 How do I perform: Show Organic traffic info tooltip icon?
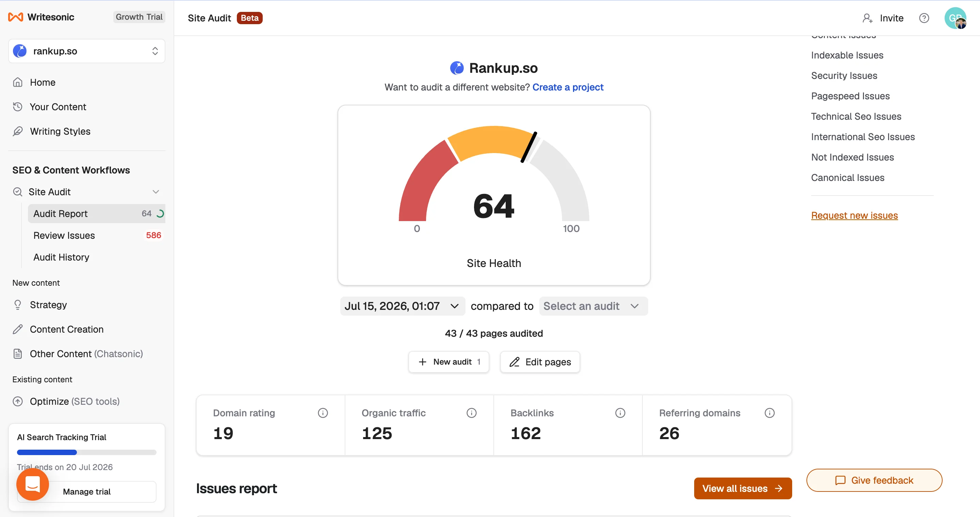click(x=471, y=413)
